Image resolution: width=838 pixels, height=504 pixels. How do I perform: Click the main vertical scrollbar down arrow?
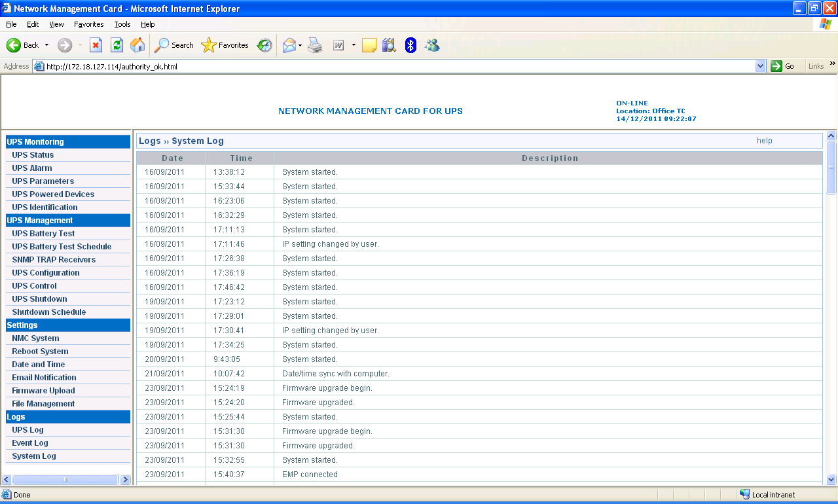[831, 479]
